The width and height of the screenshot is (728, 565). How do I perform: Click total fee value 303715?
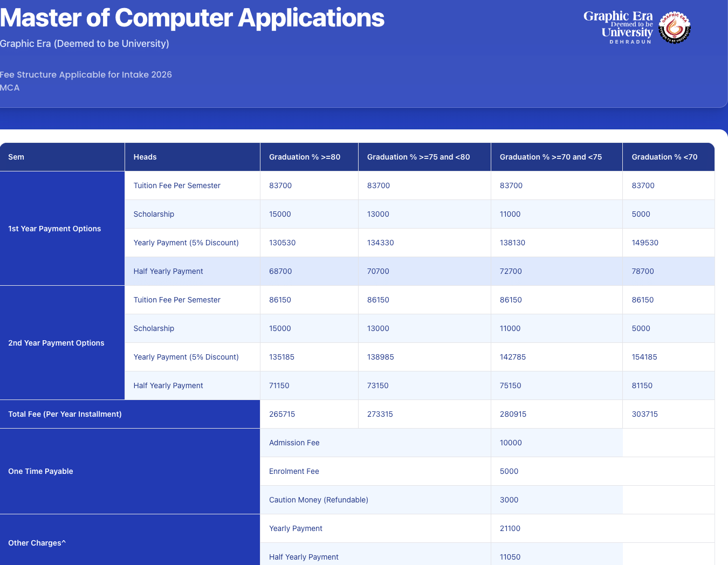click(x=645, y=414)
